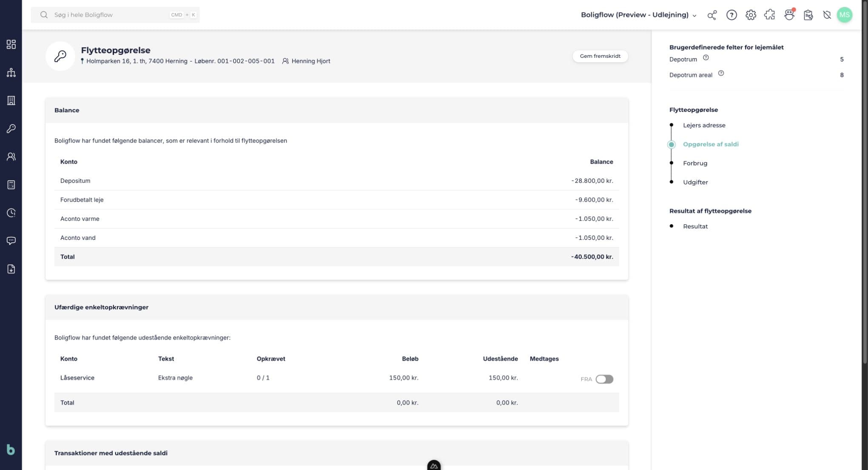Click the share icon in top bar
This screenshot has height=470, width=868.
[x=712, y=15]
